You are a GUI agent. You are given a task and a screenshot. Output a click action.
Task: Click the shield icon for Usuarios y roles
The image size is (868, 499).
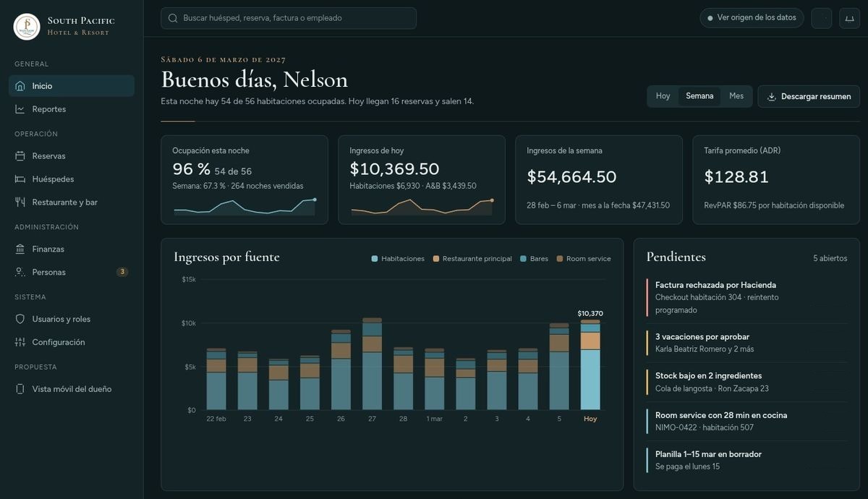pyautogui.click(x=20, y=320)
